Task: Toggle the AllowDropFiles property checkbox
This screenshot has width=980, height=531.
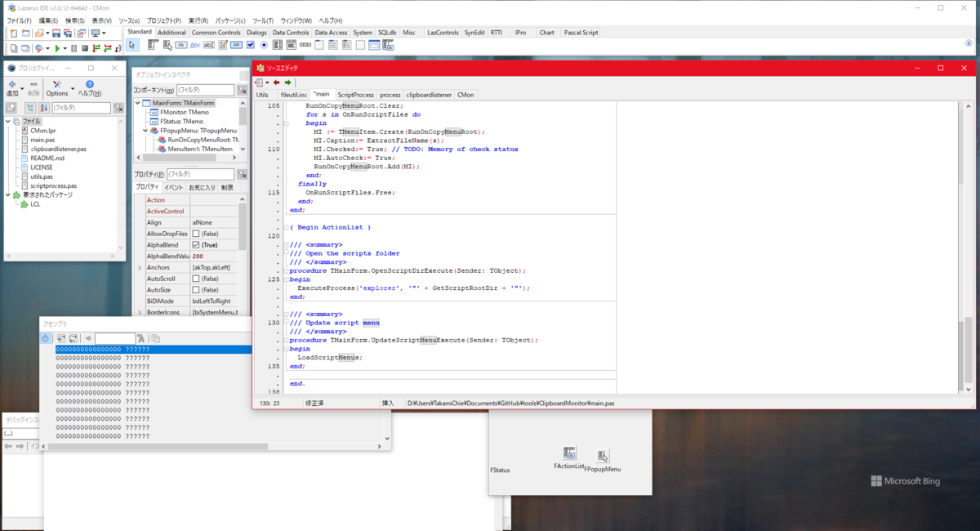Action: click(x=195, y=234)
